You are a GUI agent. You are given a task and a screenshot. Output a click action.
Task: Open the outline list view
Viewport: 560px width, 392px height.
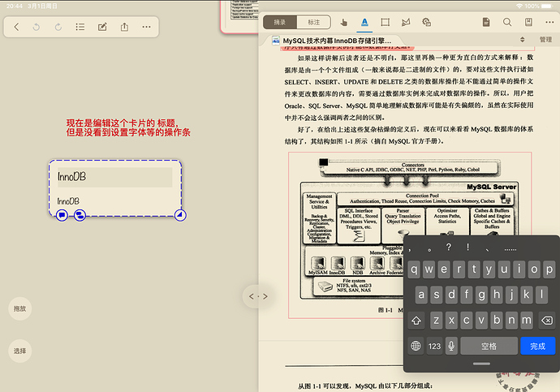tap(80, 27)
